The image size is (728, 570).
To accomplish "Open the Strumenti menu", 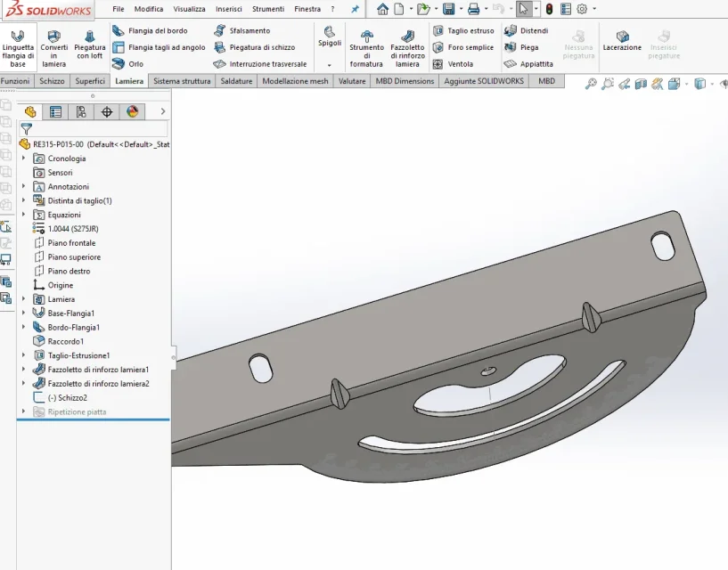I will [x=268, y=9].
